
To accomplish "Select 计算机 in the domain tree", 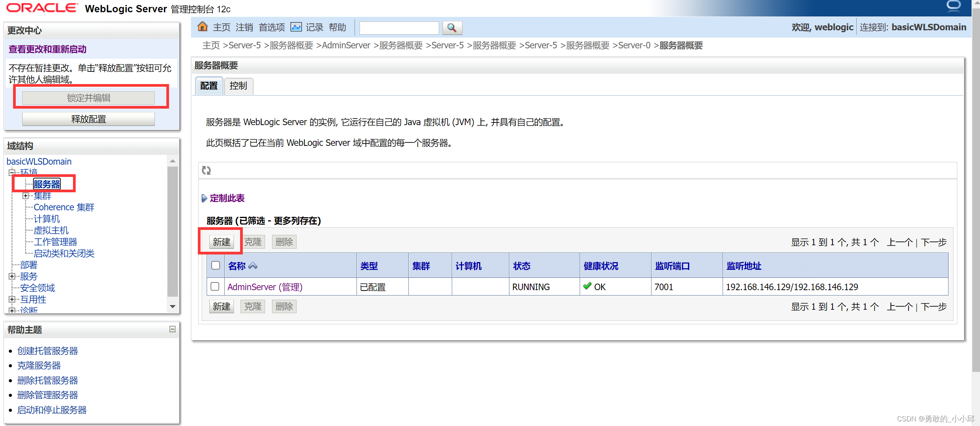I will pos(47,219).
